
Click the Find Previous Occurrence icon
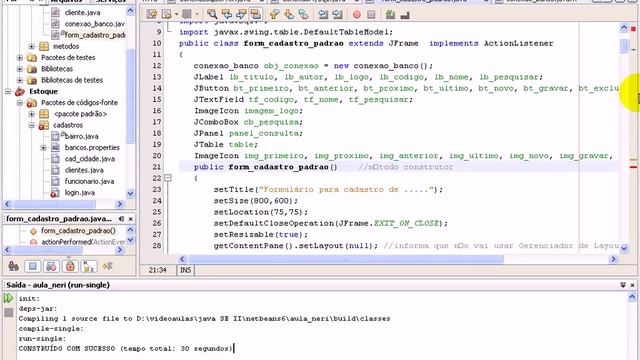227,14
